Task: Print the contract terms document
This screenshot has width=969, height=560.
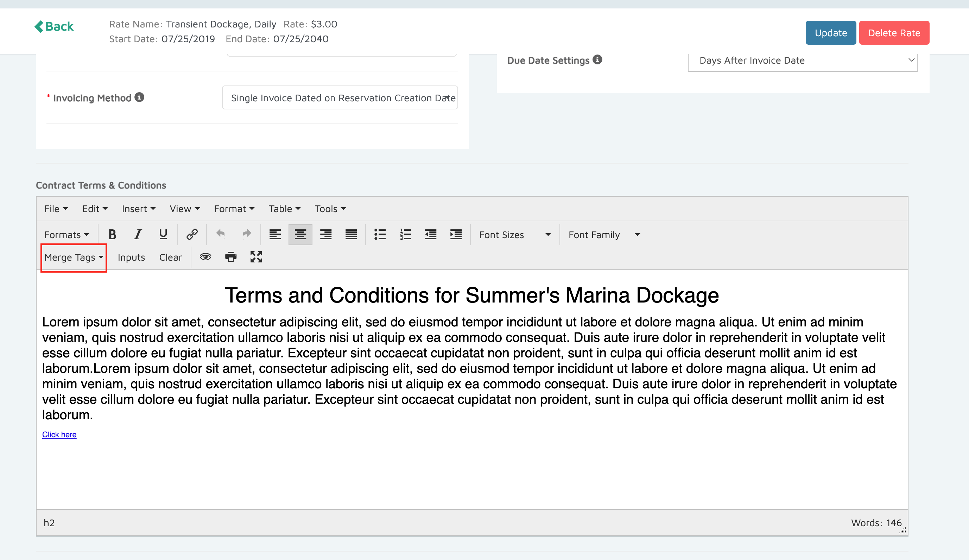Action: (231, 257)
